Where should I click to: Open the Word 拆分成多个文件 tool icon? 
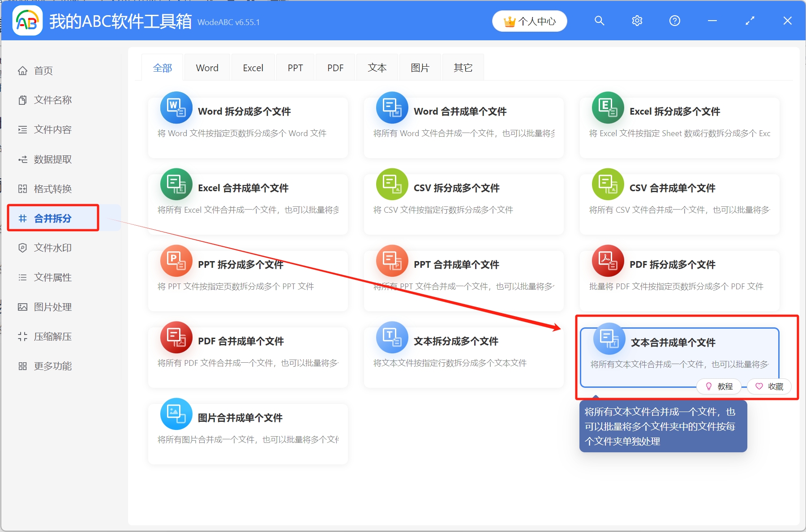point(176,107)
